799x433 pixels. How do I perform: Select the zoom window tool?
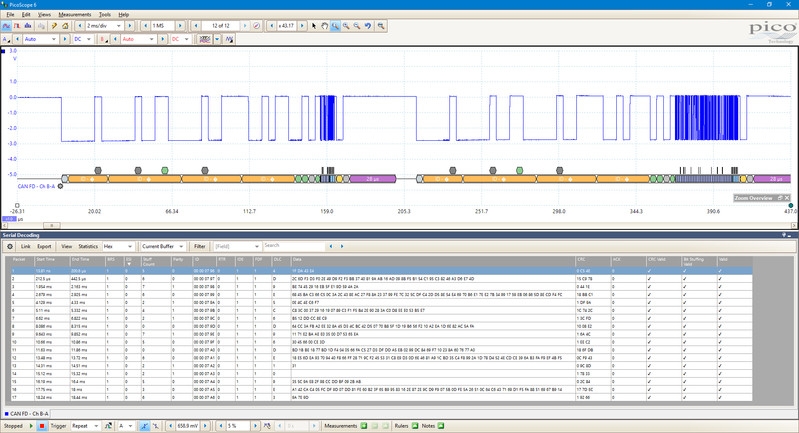[x=335, y=25]
